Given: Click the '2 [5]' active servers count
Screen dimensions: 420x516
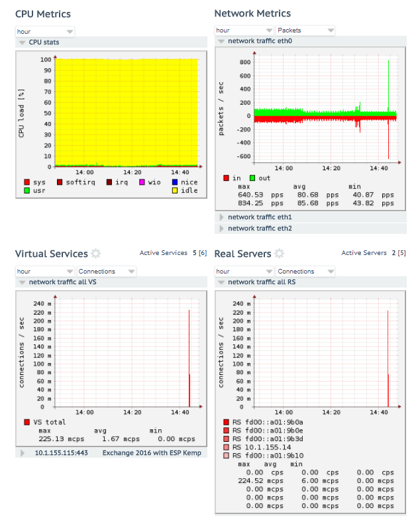Looking at the screenshot, I should (399, 253).
